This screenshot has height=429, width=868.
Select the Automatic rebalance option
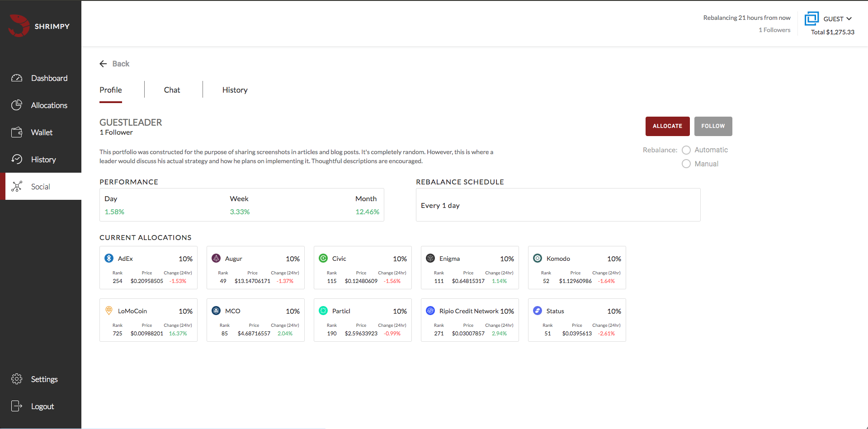click(686, 150)
